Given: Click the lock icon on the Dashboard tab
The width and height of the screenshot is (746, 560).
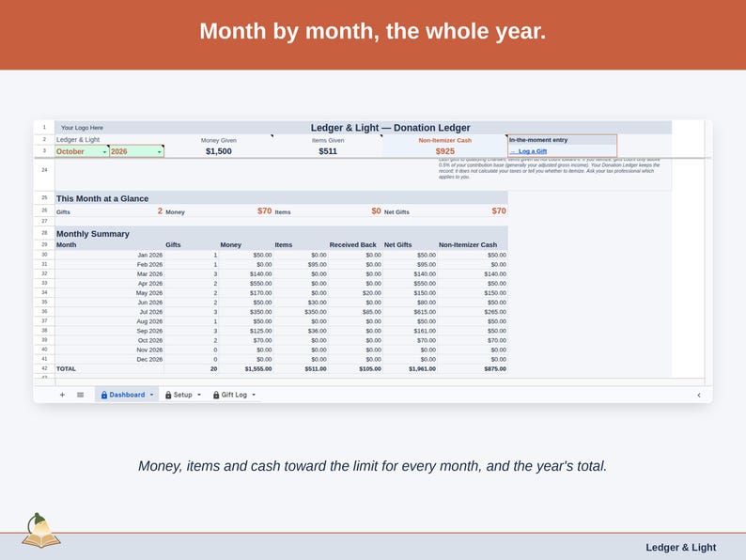Looking at the screenshot, I should (x=104, y=395).
